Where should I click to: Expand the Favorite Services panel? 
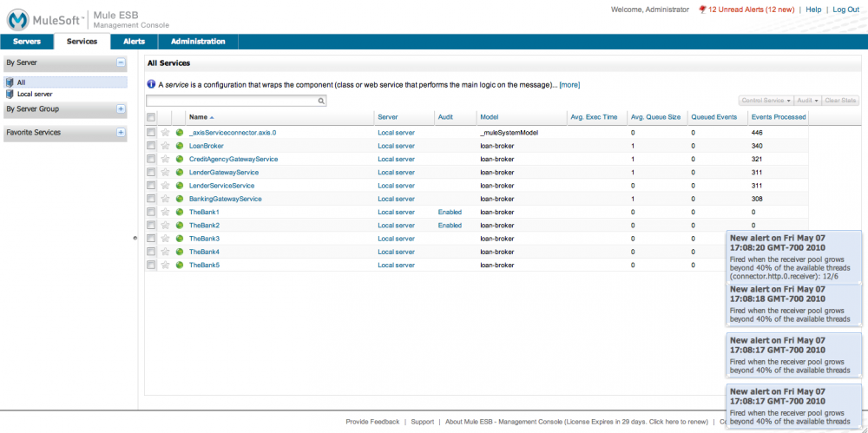(121, 133)
